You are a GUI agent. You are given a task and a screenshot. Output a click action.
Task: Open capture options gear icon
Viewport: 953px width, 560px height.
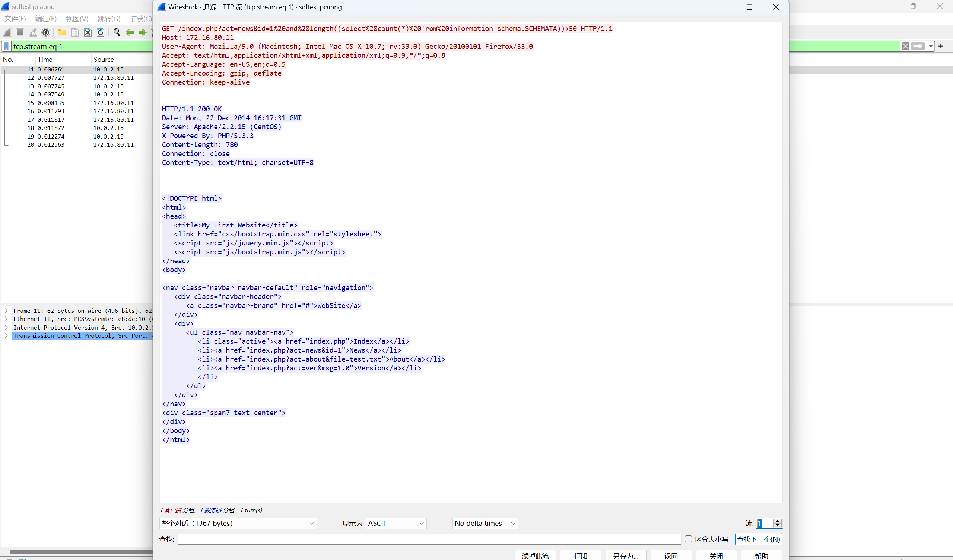pyautogui.click(x=46, y=32)
